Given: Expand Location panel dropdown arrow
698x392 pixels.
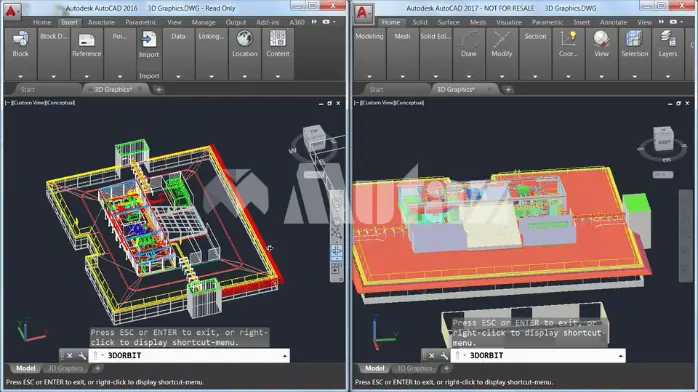Looking at the screenshot, I should click(244, 77).
